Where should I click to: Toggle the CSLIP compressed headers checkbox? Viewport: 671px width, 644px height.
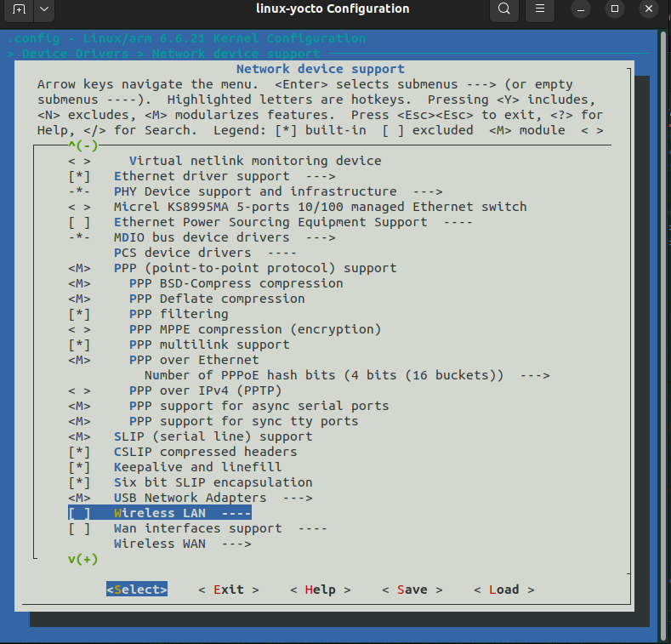(x=80, y=452)
